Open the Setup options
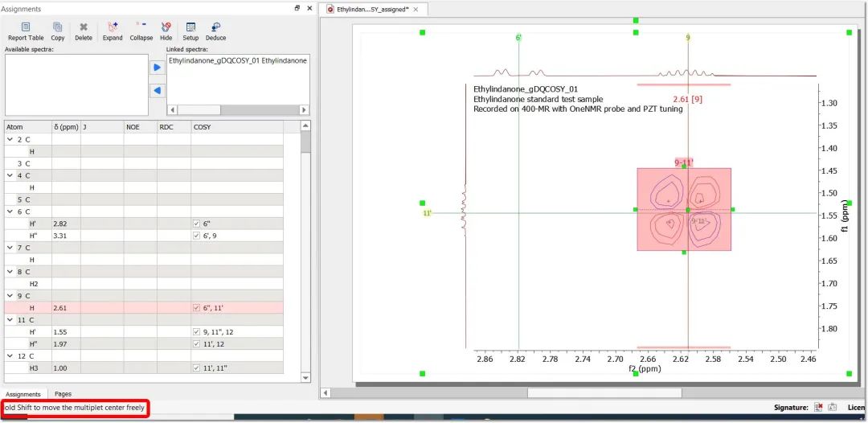868x423 pixels. (x=190, y=29)
